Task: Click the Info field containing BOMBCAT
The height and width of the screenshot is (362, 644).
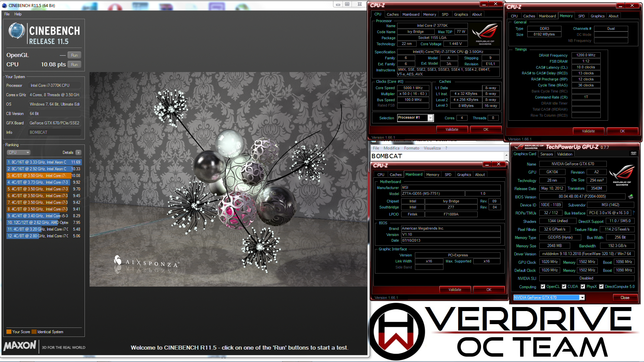Action: pyautogui.click(x=55, y=132)
